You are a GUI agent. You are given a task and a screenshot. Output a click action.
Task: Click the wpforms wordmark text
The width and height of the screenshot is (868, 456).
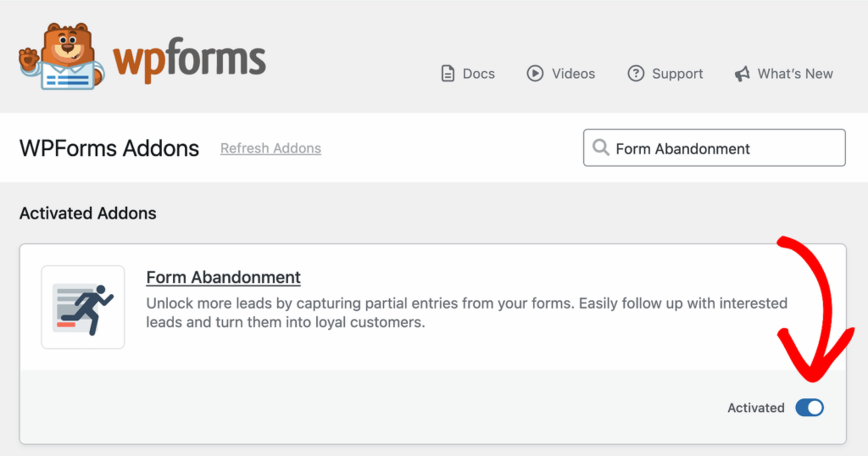pos(189,59)
